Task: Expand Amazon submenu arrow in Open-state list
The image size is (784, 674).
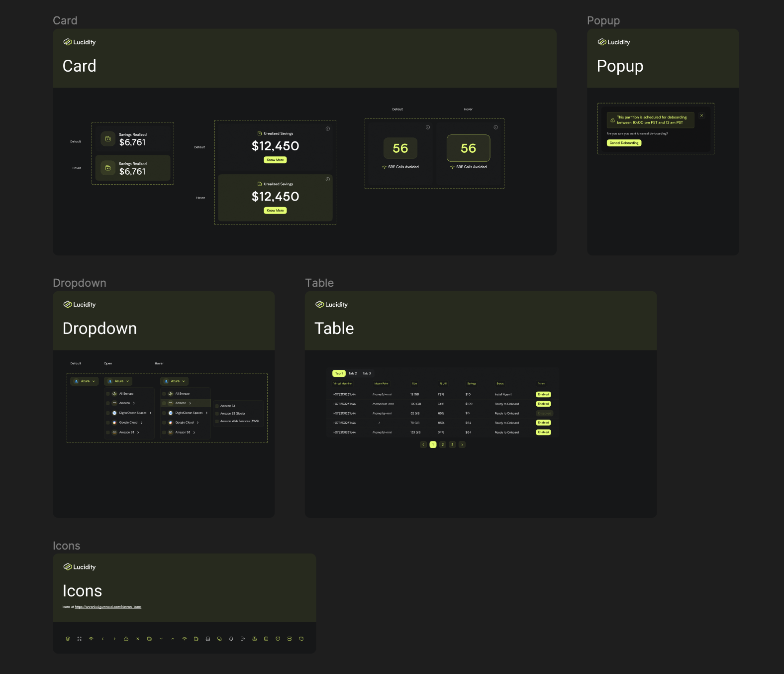Action: click(134, 403)
